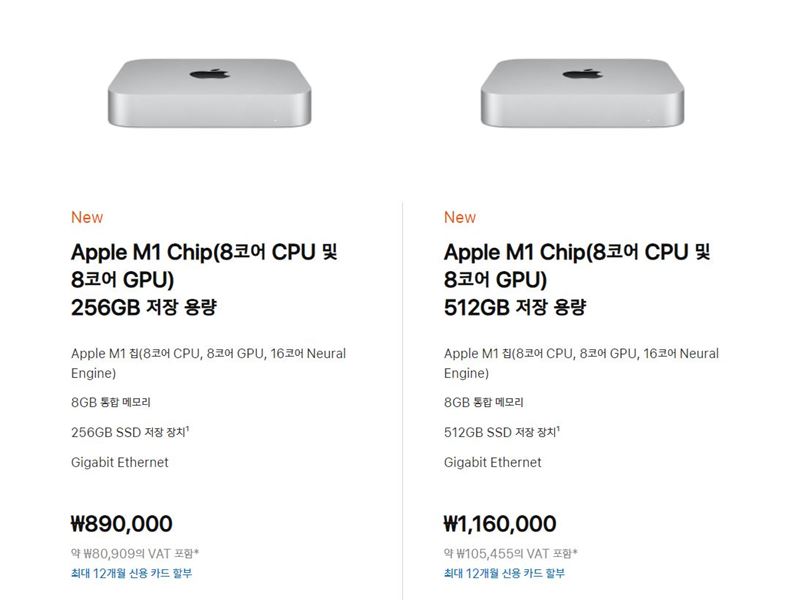Click the New label above 256GB model
This screenshot has width=800, height=600.
87,217
